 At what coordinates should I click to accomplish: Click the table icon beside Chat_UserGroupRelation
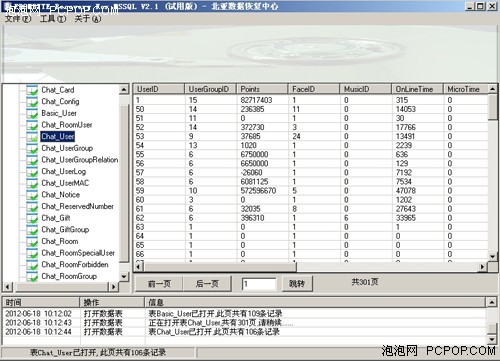(32, 160)
